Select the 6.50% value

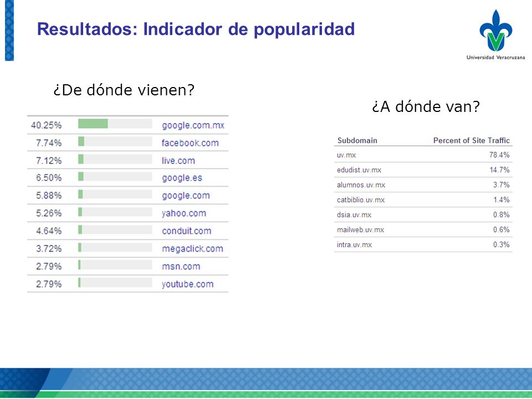[x=49, y=178]
